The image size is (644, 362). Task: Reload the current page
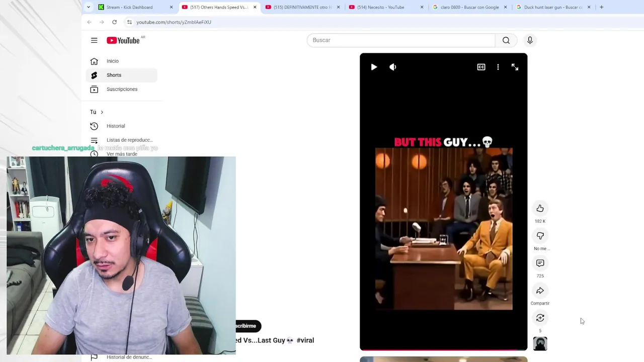pos(114,22)
